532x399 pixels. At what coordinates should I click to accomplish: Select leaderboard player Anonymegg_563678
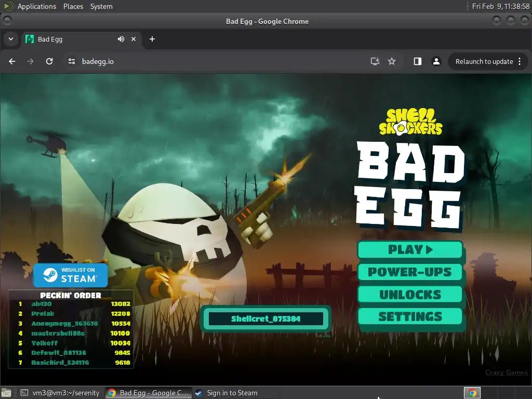point(64,323)
